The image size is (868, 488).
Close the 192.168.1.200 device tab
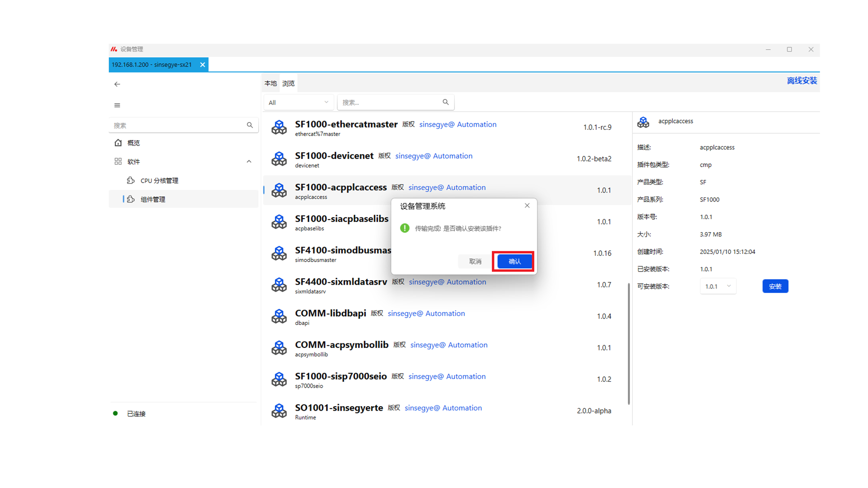203,65
